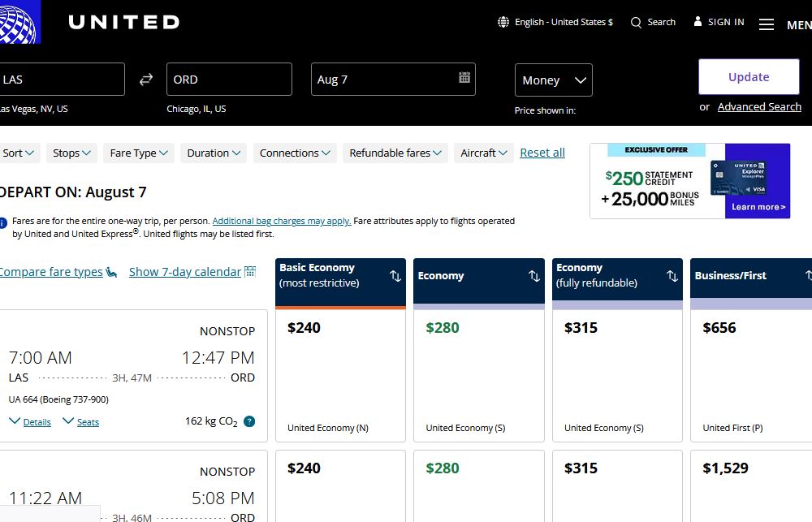Image resolution: width=812 pixels, height=522 pixels.
Task: Open the hamburger menu icon
Action: 767,24
